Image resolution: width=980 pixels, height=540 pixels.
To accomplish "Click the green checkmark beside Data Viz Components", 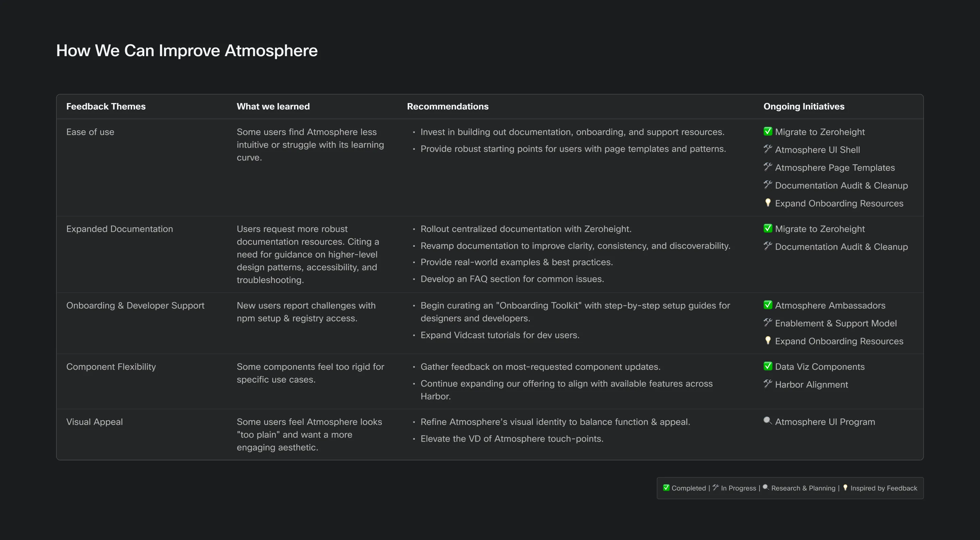I will point(768,366).
